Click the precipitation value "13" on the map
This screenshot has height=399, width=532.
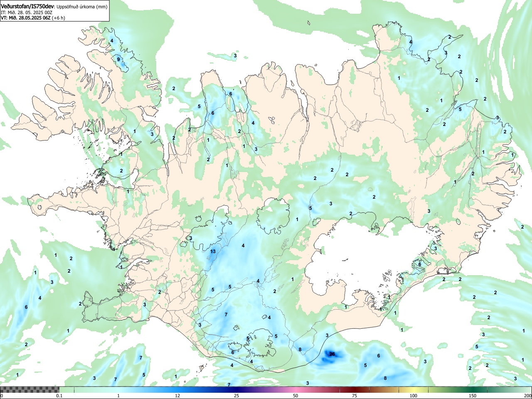pos(213,251)
